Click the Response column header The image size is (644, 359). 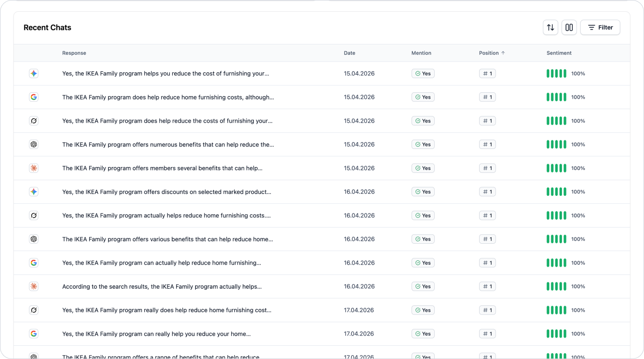74,53
